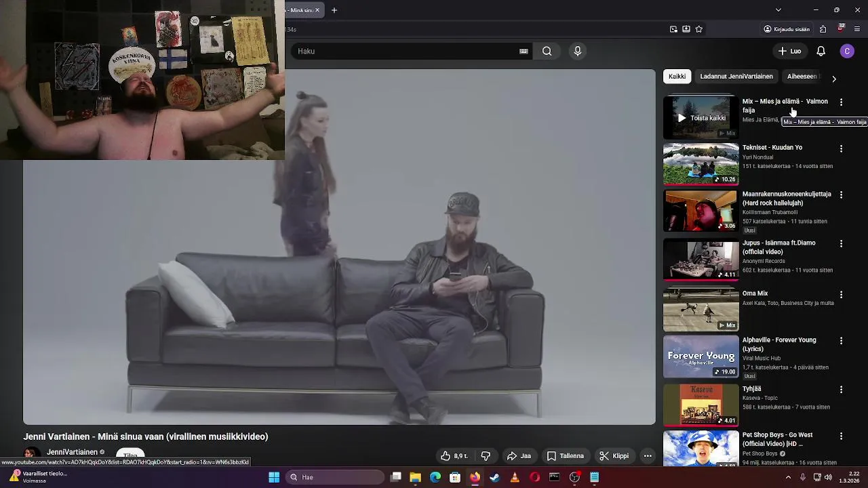868x488 pixels.
Task: Open the browser extensions puzzle icon
Action: coord(823,29)
